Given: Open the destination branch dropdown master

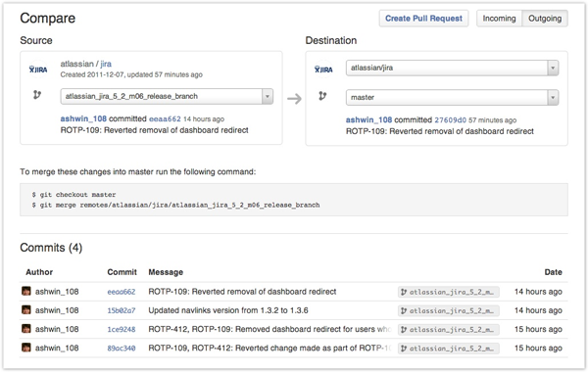Looking at the screenshot, I should pos(452,97).
